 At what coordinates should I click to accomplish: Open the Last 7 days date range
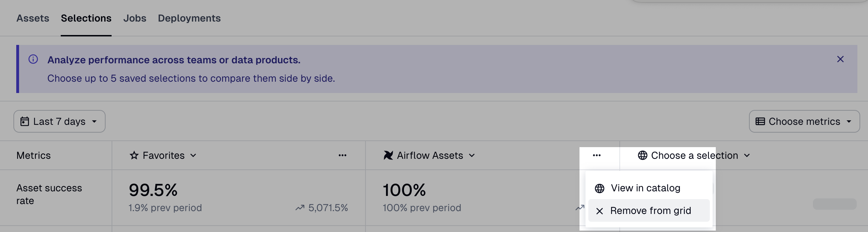click(59, 122)
